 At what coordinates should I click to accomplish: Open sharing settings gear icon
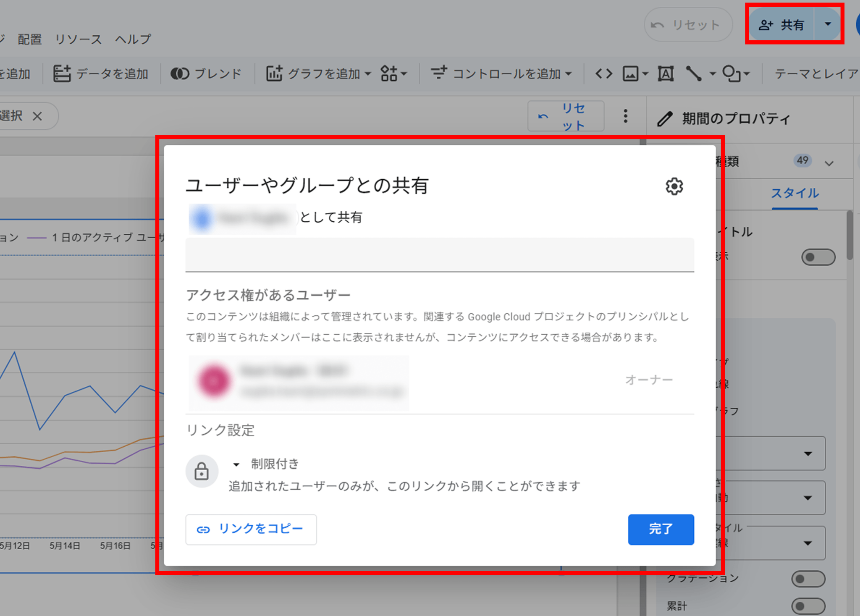pos(674,186)
